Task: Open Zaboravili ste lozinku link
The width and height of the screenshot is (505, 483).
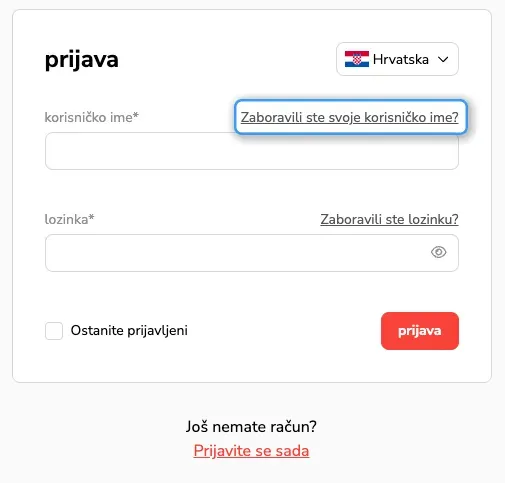Action: [x=389, y=219]
